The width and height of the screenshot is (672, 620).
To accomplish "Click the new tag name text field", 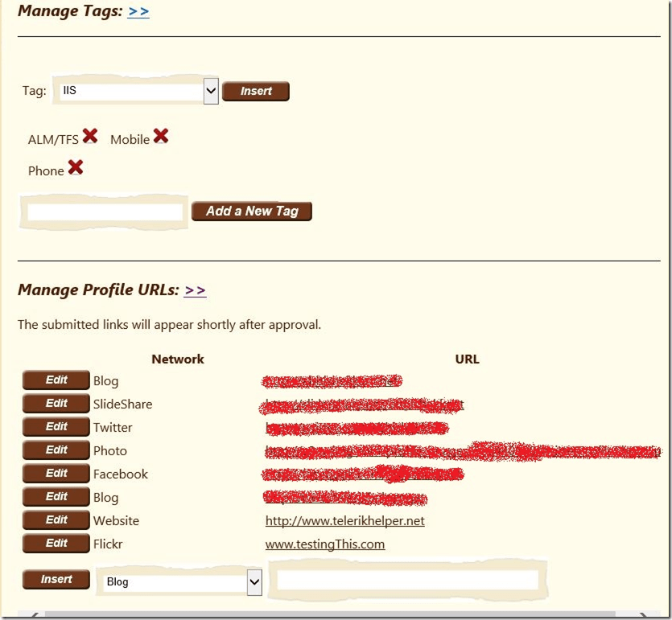I will coord(105,212).
